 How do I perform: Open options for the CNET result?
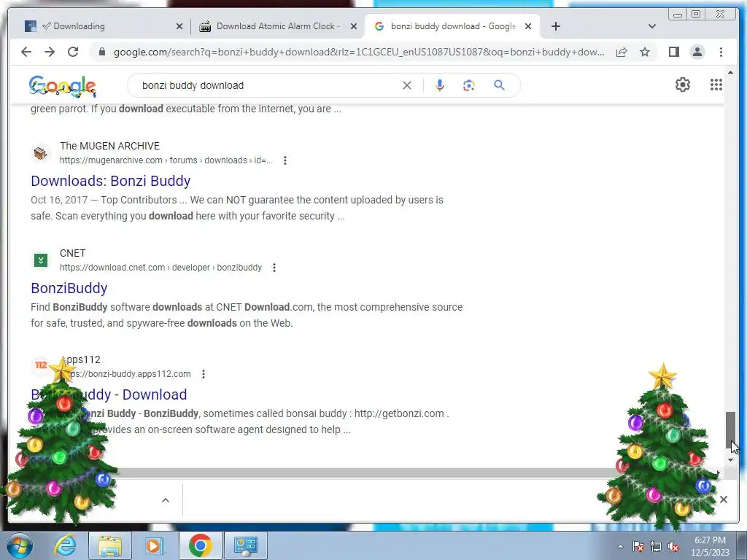pyautogui.click(x=274, y=268)
